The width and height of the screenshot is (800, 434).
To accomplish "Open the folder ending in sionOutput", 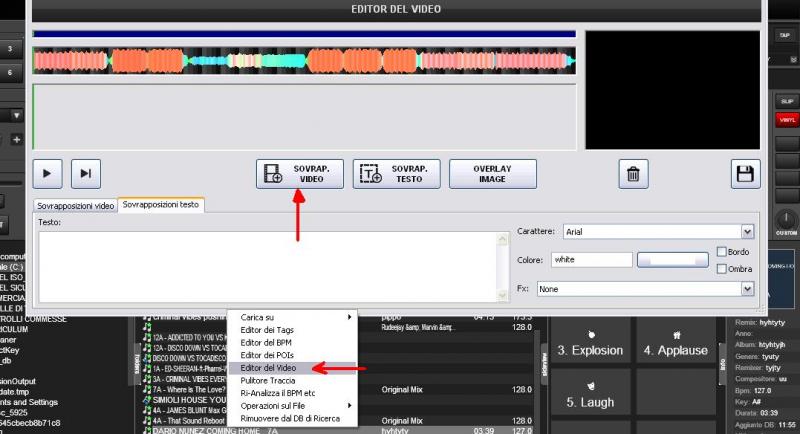I will 18,381.
